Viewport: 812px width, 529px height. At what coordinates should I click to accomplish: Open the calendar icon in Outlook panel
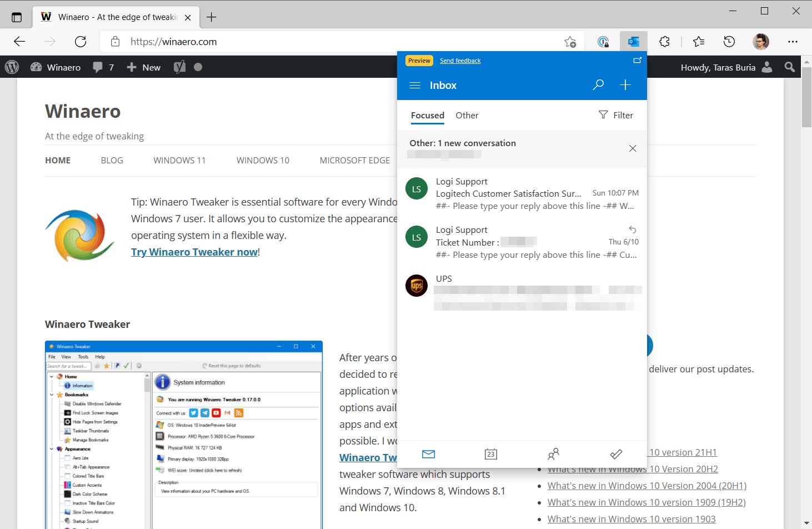490,454
